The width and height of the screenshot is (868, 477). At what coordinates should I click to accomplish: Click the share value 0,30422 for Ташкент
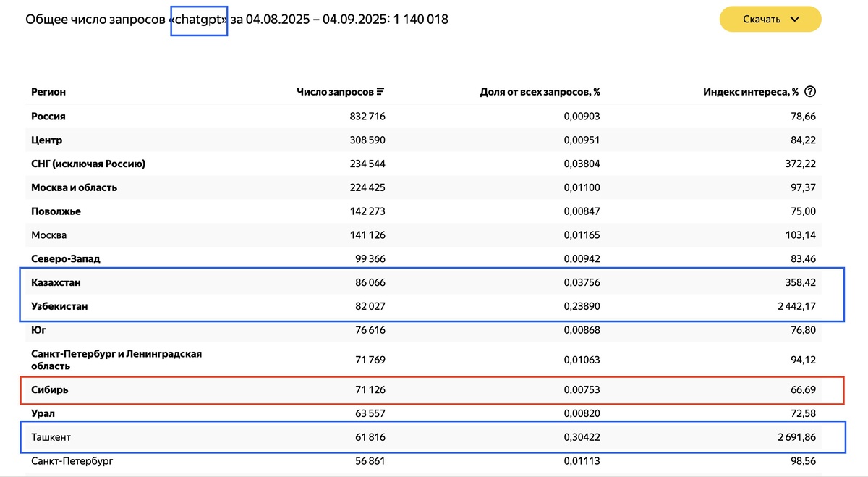(582, 437)
